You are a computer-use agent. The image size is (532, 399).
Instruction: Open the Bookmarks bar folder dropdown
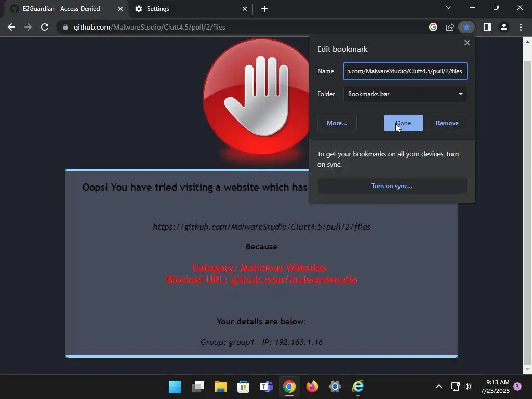[405, 94]
